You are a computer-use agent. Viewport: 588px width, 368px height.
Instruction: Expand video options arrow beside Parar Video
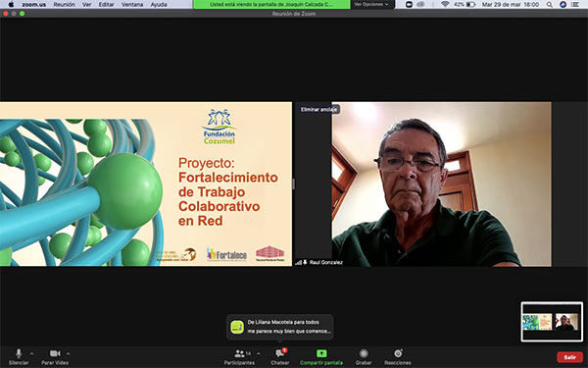[x=68, y=353]
